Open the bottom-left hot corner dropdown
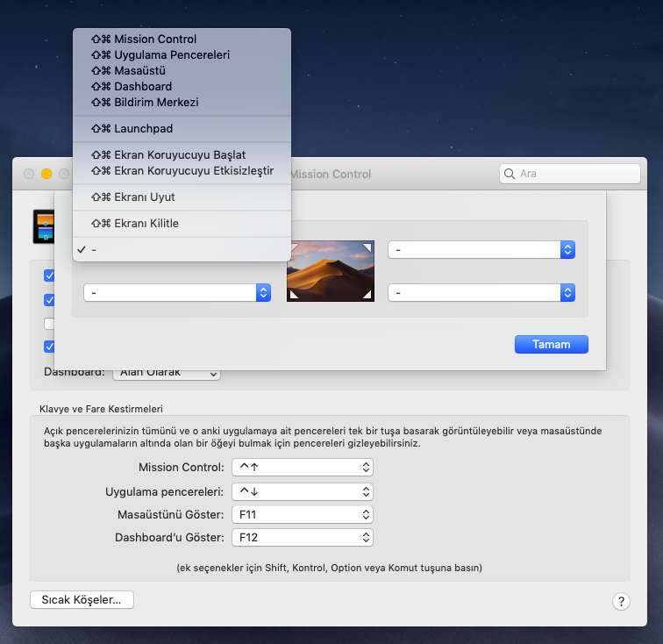Image resolution: width=663 pixels, height=644 pixels. point(176,292)
